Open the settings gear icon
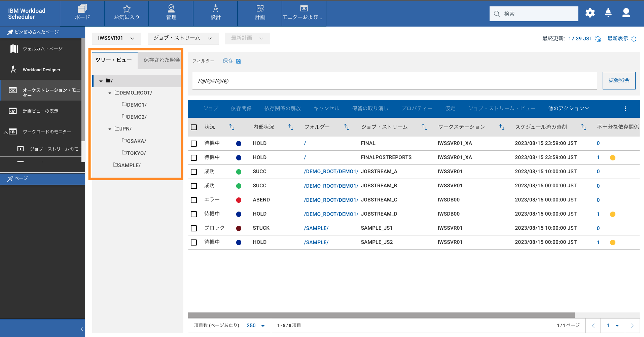Viewport: 644px width, 337px height. (x=590, y=13)
